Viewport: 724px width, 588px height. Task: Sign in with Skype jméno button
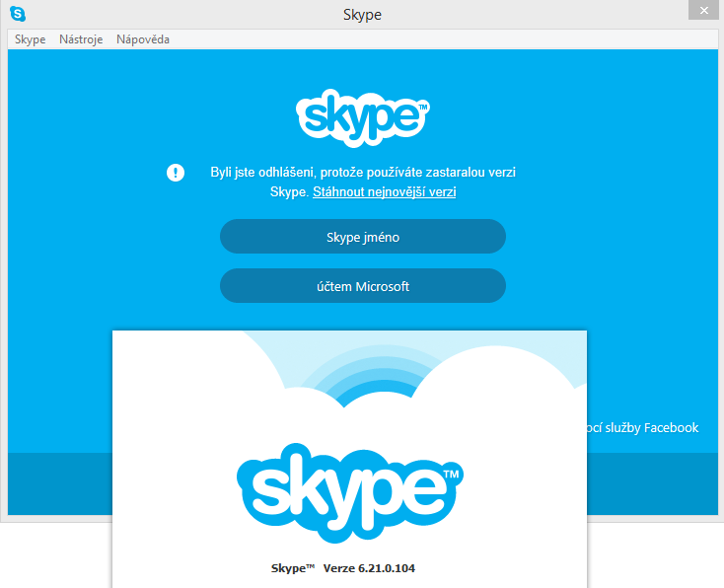click(x=363, y=237)
